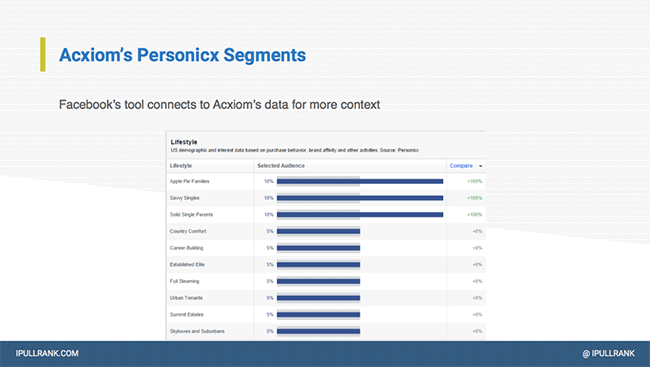Click the Country Comfort audience bar
650x367 pixels.
coord(318,231)
